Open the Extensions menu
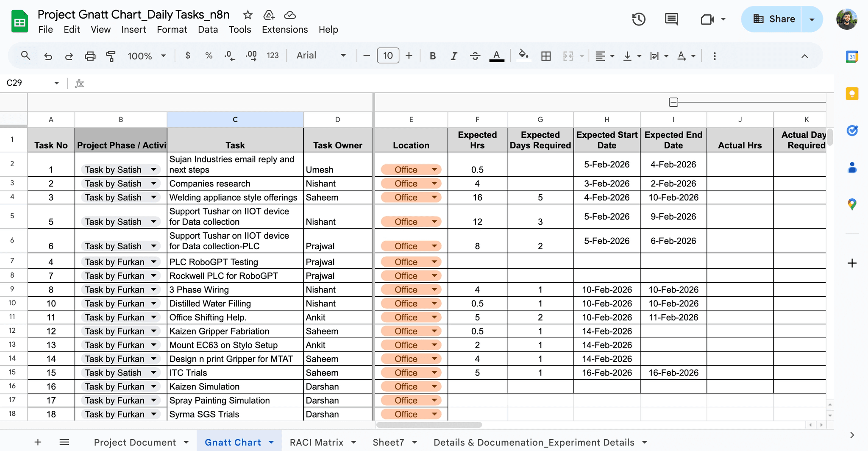Image resolution: width=868 pixels, height=451 pixels. (x=284, y=30)
